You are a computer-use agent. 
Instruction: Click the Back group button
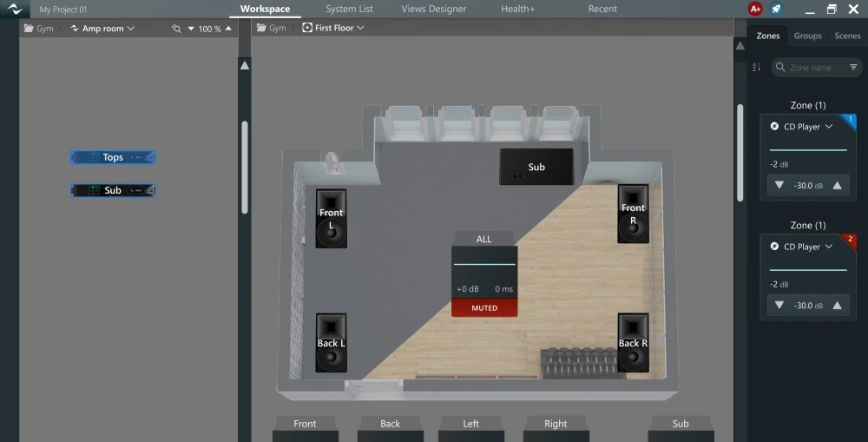[390, 424]
